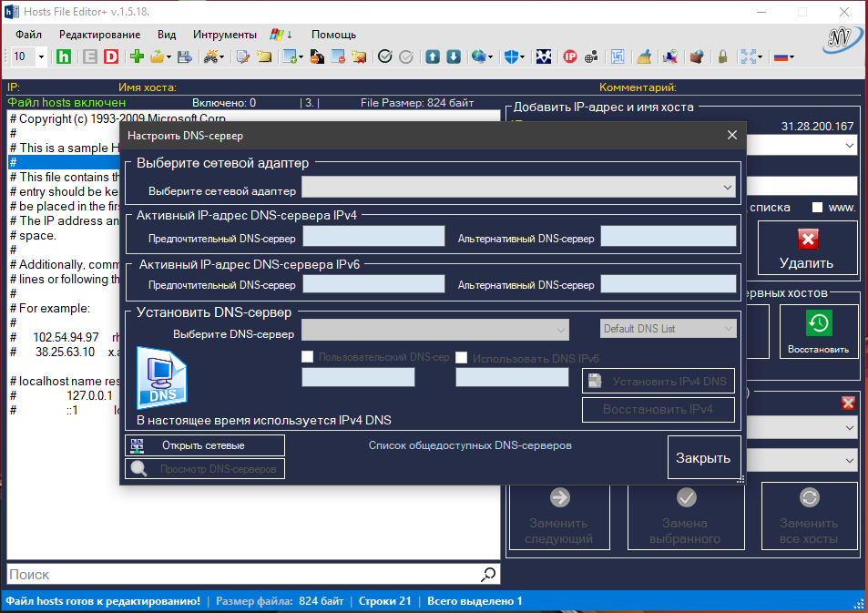Image resolution: width=868 pixels, height=613 pixels.
Task: Toggle the 'Пользовательский DNS-сер.' checkbox
Action: coord(308,357)
